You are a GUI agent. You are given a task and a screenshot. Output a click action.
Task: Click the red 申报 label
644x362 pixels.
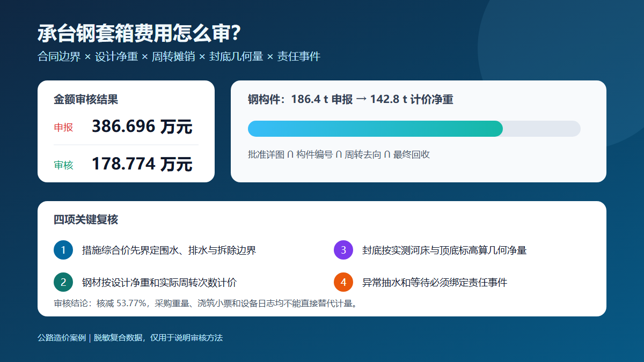coord(63,128)
